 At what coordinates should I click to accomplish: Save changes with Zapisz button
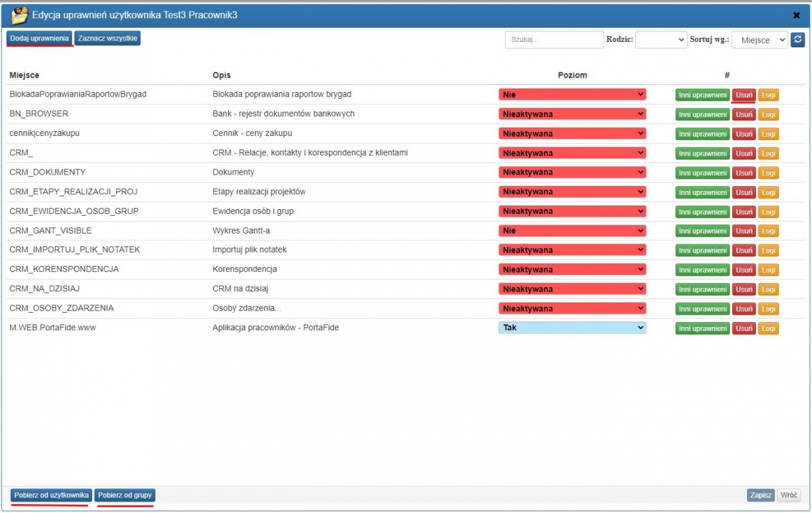pyautogui.click(x=761, y=495)
